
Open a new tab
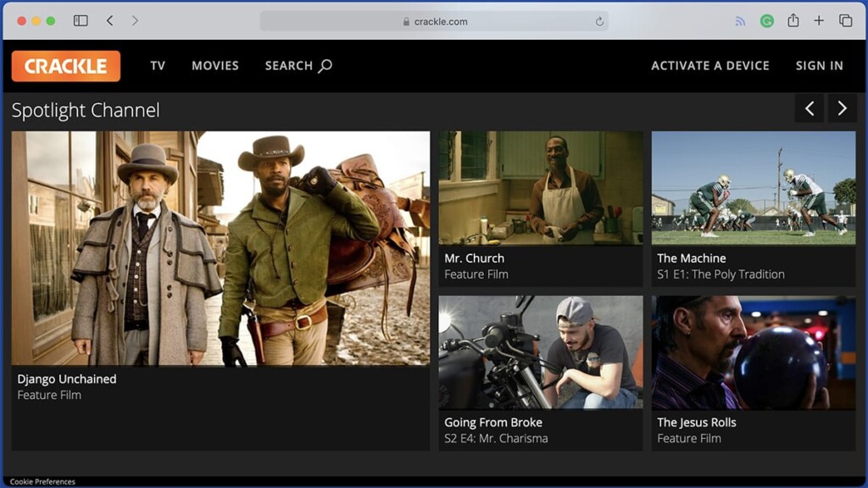(x=819, y=21)
